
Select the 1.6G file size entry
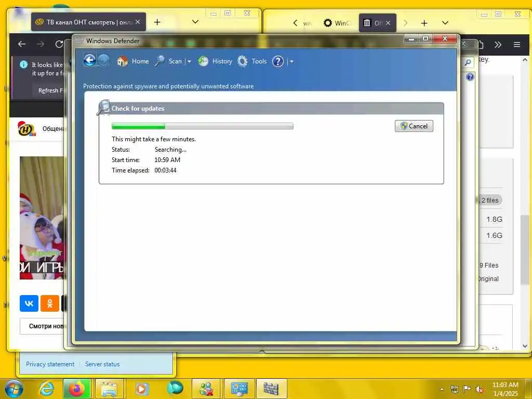[494, 235]
